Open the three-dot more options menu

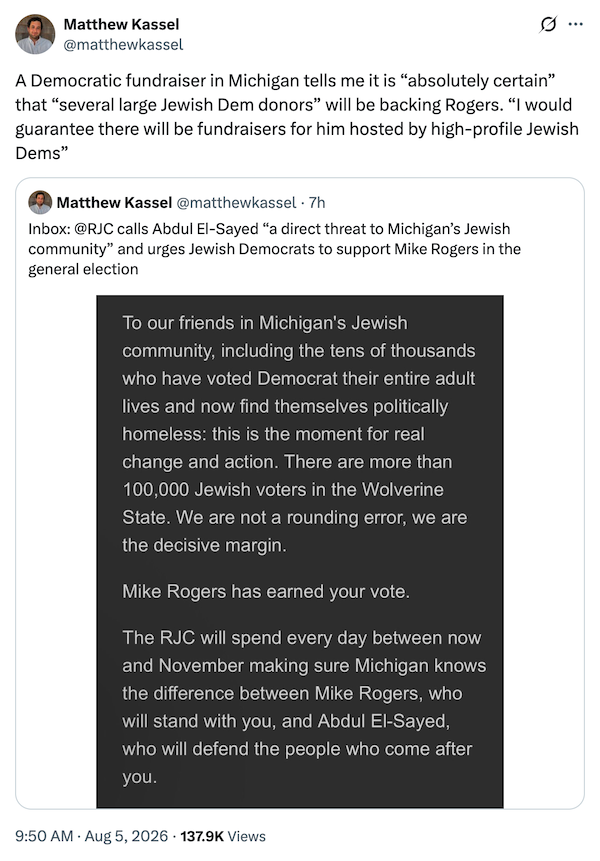[576, 24]
